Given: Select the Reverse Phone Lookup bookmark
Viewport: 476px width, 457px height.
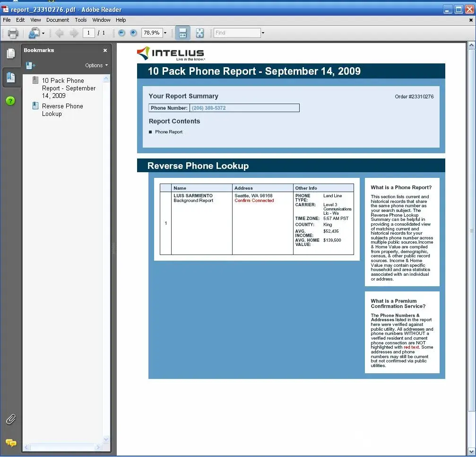Looking at the screenshot, I should click(x=62, y=110).
